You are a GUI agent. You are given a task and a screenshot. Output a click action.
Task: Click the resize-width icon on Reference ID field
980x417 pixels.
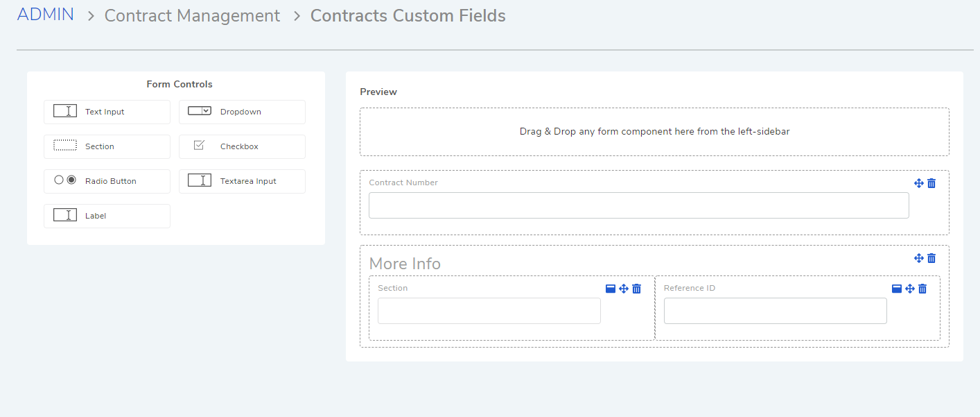tap(897, 289)
